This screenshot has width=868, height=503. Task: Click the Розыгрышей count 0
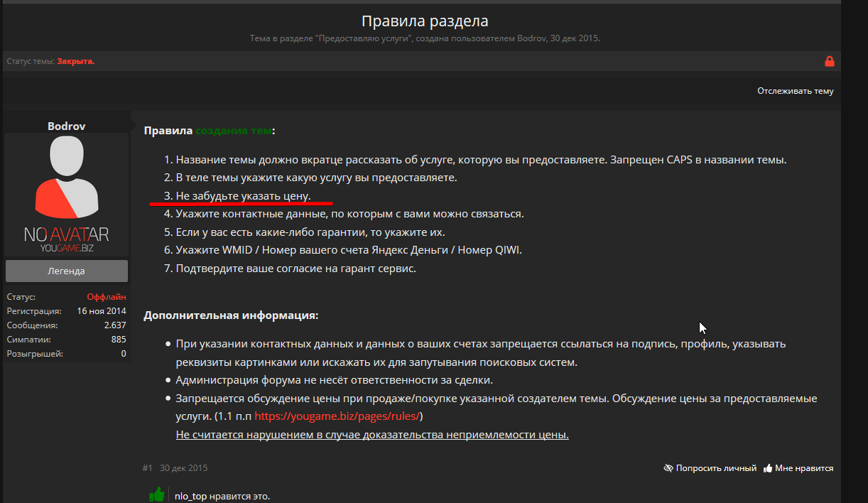click(124, 354)
